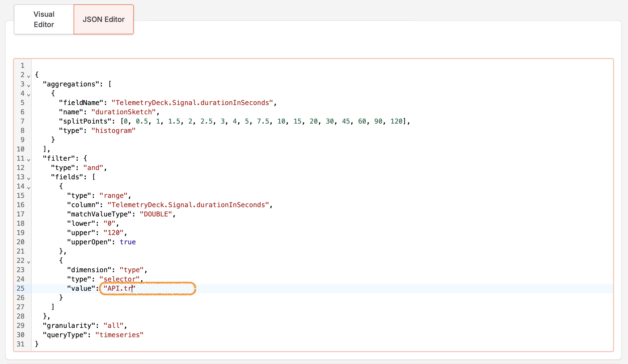Click the true upperOpen value
The image size is (628, 364).
coord(128,242)
